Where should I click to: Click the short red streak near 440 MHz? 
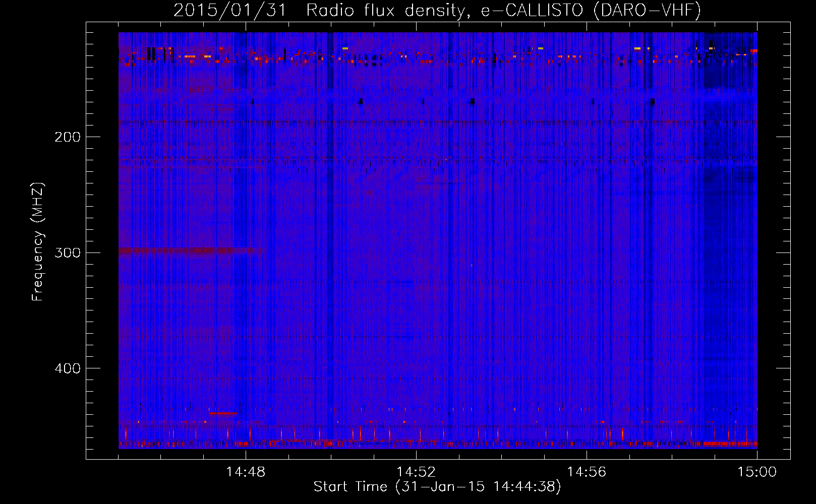pyautogui.click(x=222, y=413)
